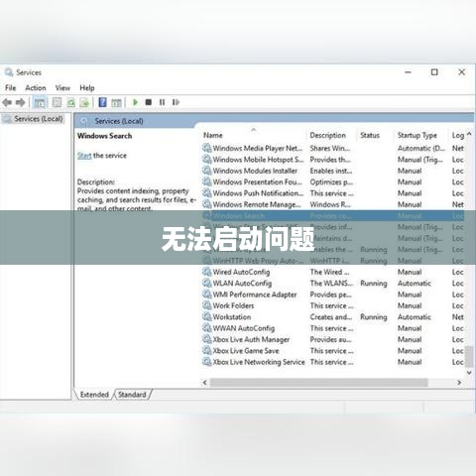Screen dimensions: 476x476
Task: Click the Automatic startup type of Workstation
Action: pyautogui.click(x=415, y=316)
